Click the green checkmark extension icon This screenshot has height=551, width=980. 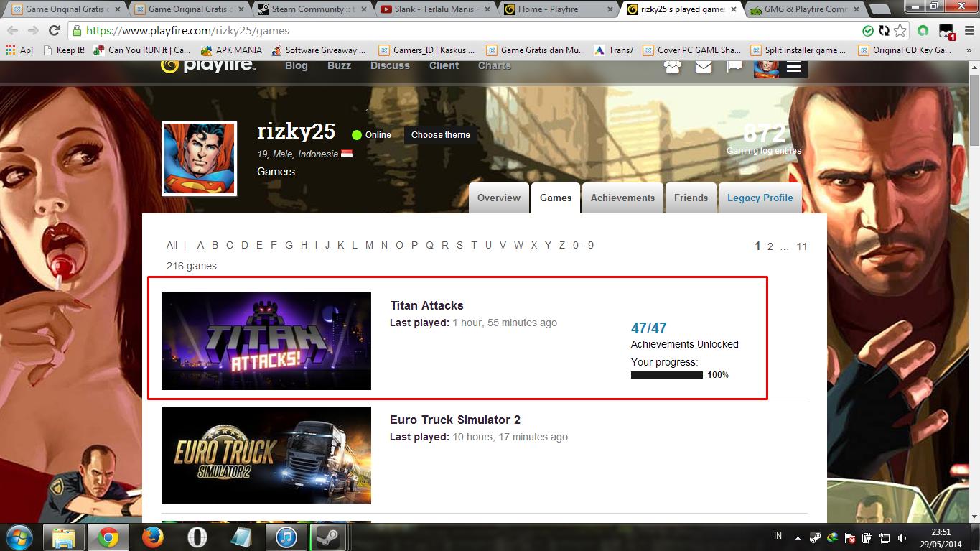point(868,31)
